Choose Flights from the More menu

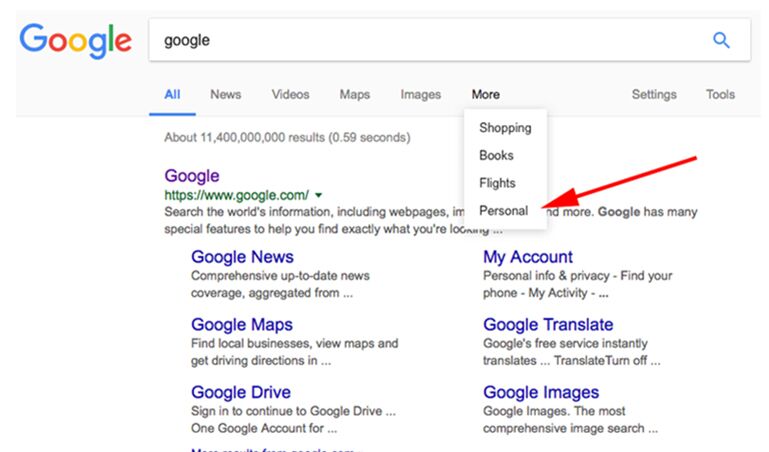(x=497, y=183)
